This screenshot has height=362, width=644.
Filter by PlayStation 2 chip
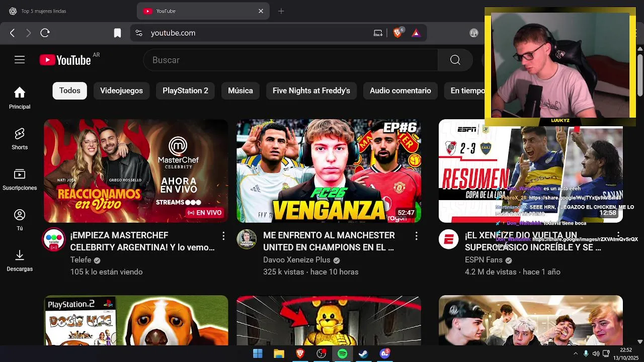[x=185, y=90]
